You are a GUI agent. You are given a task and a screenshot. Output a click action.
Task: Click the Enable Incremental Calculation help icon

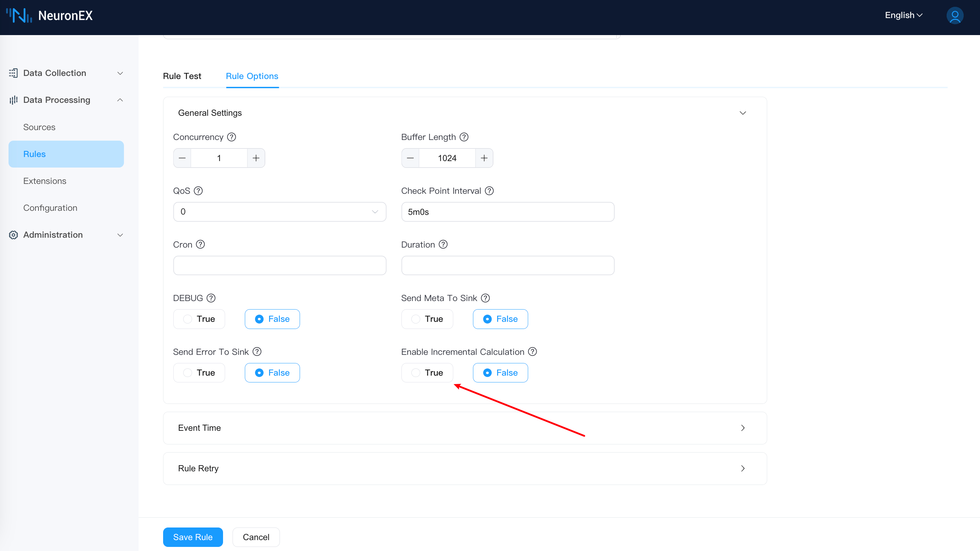(x=532, y=351)
